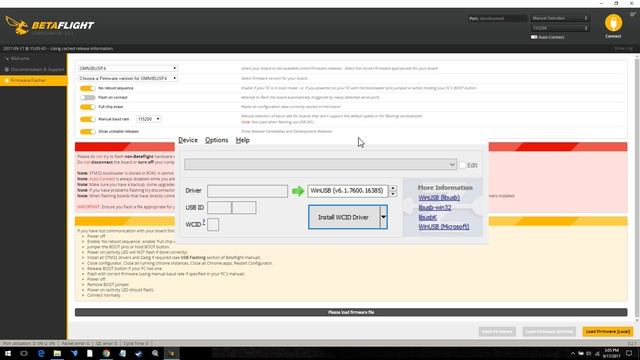
Task: Increase the WinUSB driver selection with up arrow
Action: click(393, 188)
